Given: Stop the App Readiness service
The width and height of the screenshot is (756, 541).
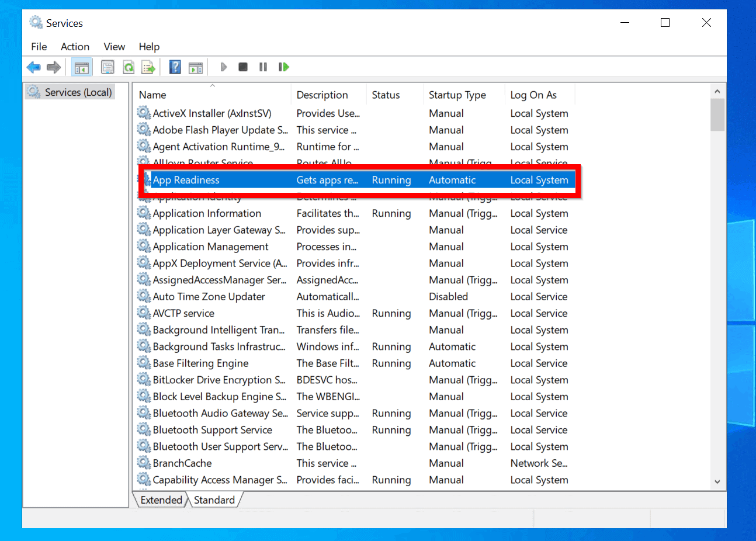Looking at the screenshot, I should 242,67.
